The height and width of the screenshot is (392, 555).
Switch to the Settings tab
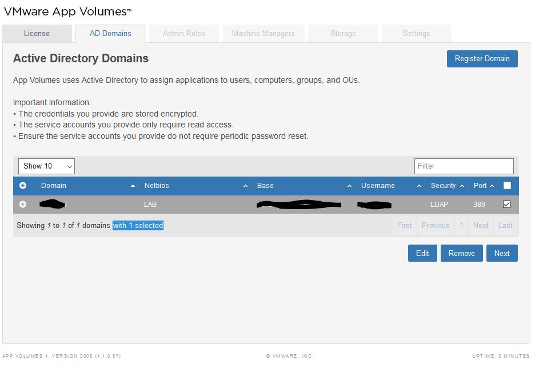pyautogui.click(x=416, y=34)
